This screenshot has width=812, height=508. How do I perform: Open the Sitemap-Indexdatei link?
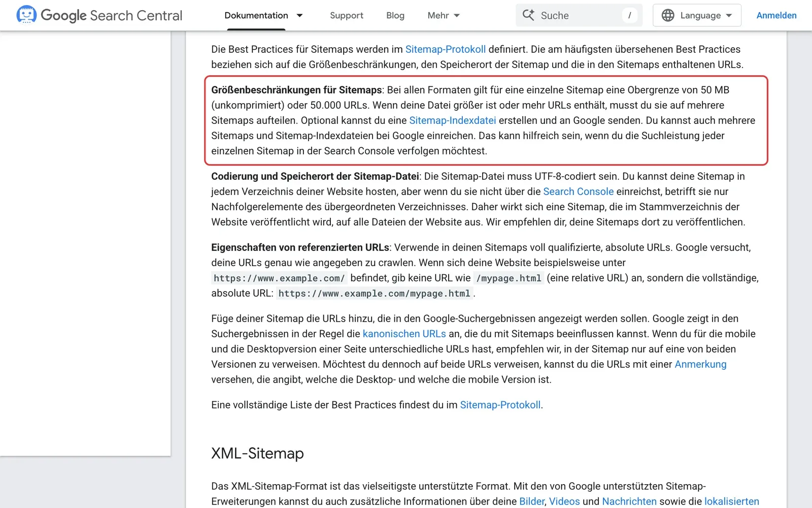(453, 120)
